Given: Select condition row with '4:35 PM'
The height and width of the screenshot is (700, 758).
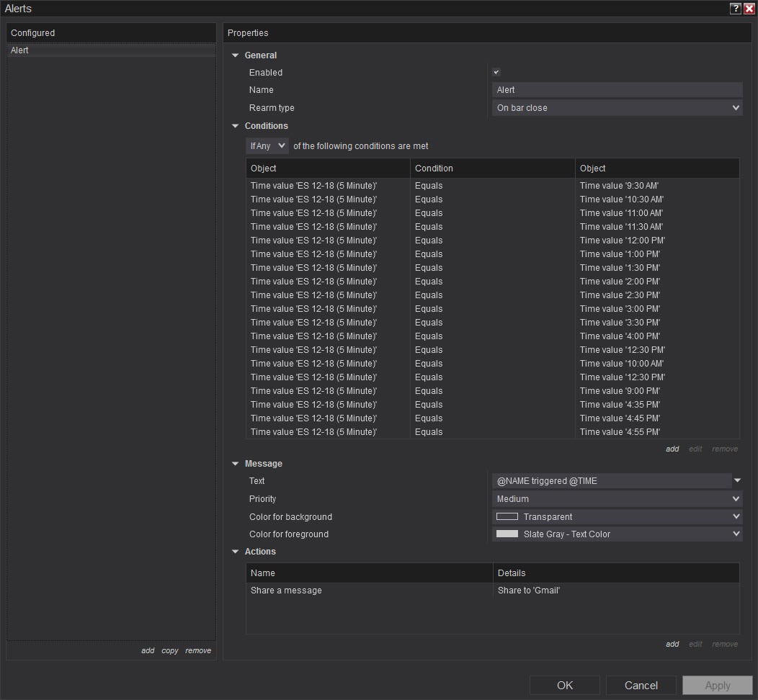Looking at the screenshot, I should click(x=493, y=405).
